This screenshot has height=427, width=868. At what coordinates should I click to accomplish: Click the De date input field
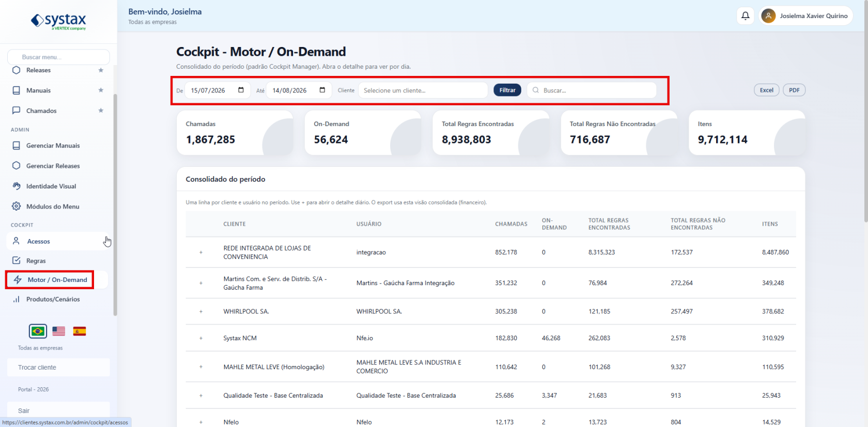tap(218, 90)
